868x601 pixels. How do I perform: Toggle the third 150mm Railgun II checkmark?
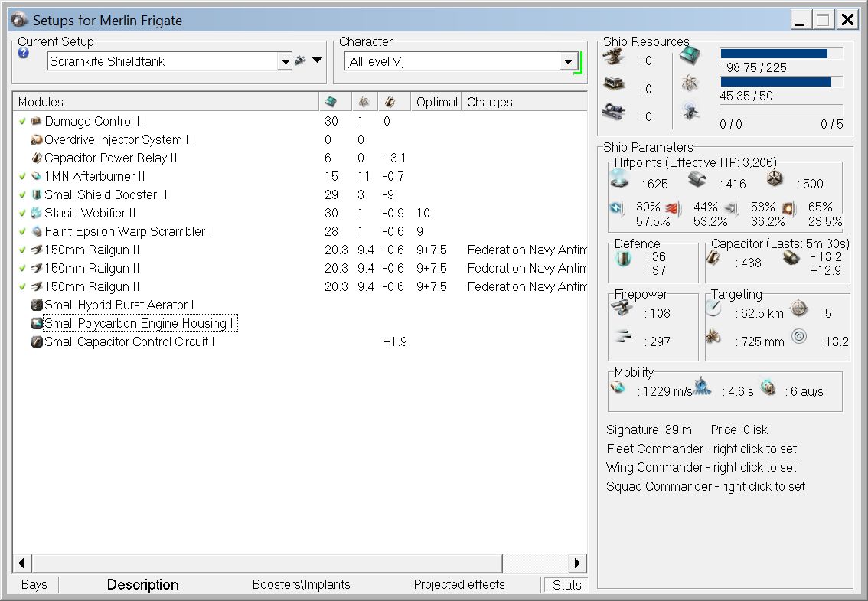click(x=22, y=286)
